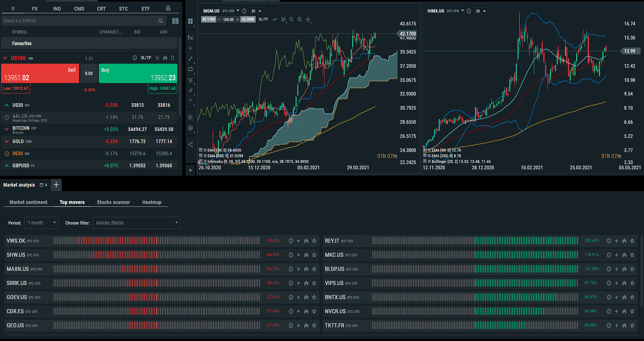Viewport: 644px width, 341px height.
Task: Add SHW.US to favourites with star
Action: [x=314, y=255]
